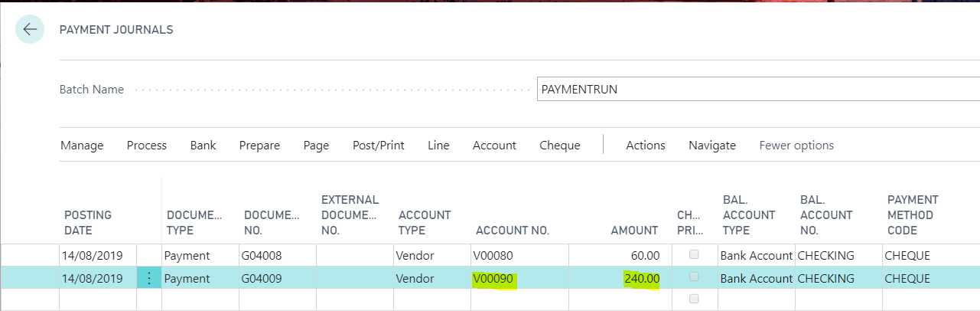Open the Manage menu

point(82,146)
